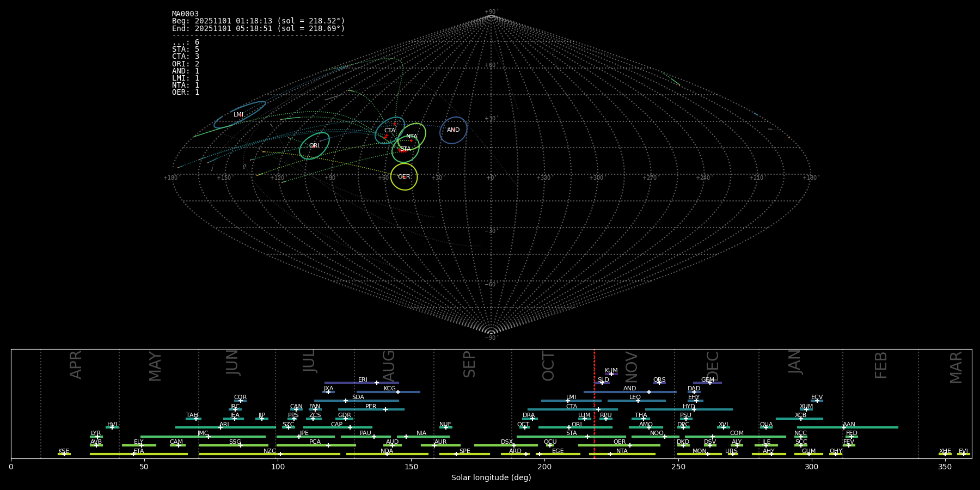Click the AND radiant circle on sky map
Screen dimensions: 980x490
(x=453, y=130)
